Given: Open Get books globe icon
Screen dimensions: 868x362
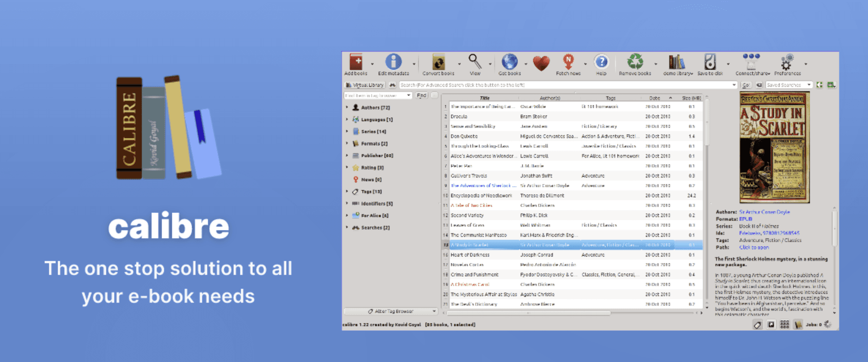Looking at the screenshot, I should [509, 62].
